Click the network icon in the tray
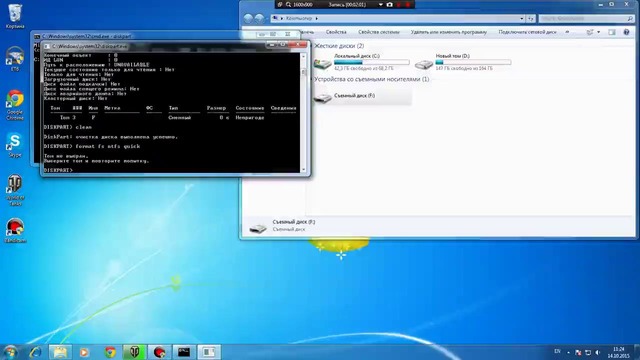 coord(588,352)
